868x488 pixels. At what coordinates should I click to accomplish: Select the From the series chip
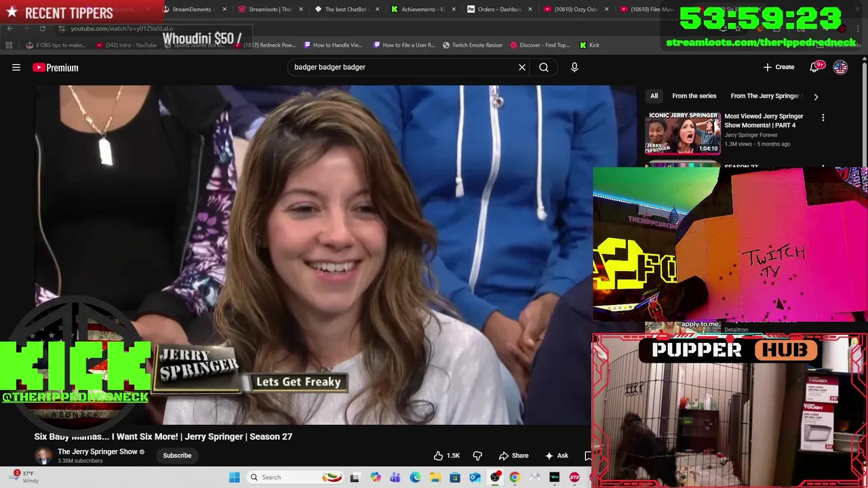click(694, 96)
